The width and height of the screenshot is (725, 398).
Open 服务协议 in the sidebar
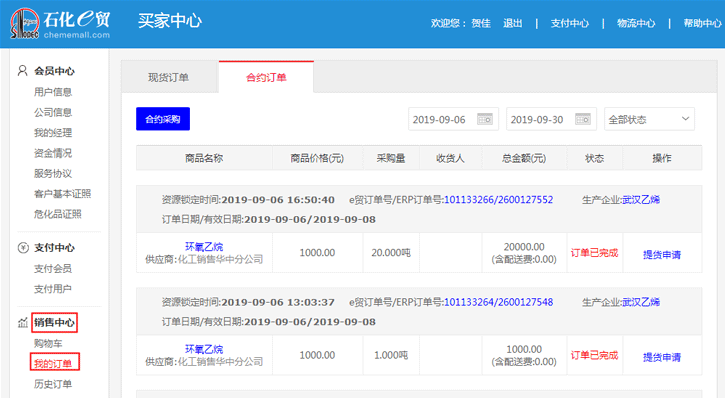click(53, 173)
